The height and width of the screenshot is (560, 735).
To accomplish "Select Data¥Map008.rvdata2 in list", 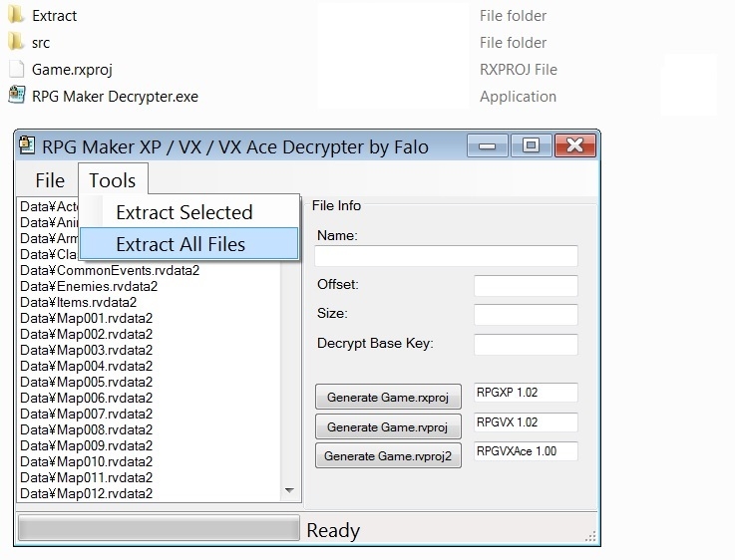I will [x=86, y=429].
